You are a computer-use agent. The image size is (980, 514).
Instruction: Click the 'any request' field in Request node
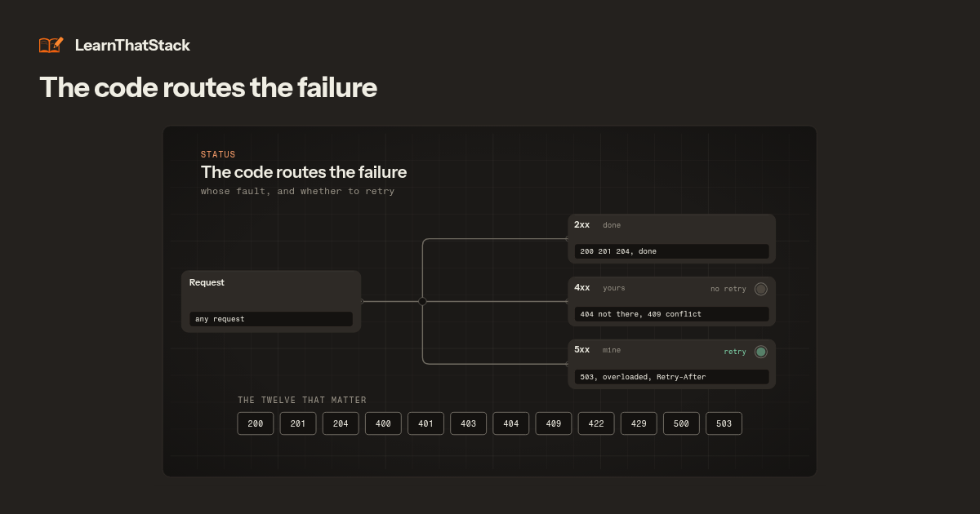271,319
